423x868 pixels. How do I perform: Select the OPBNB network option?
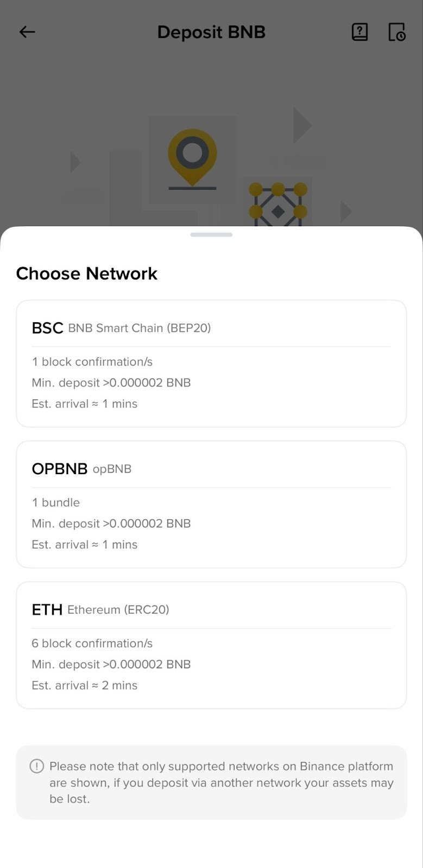pyautogui.click(x=211, y=505)
